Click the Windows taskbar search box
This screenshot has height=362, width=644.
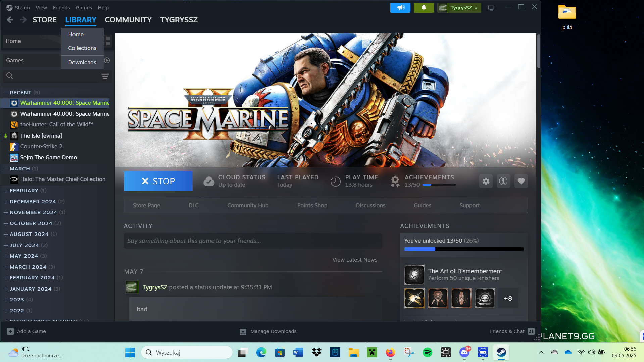(x=187, y=352)
